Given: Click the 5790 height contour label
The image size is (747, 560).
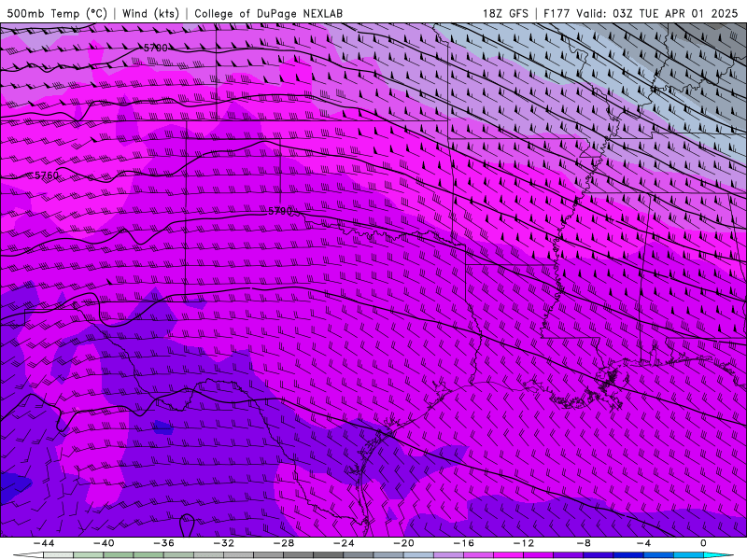Looking at the screenshot, I should click(x=280, y=211).
